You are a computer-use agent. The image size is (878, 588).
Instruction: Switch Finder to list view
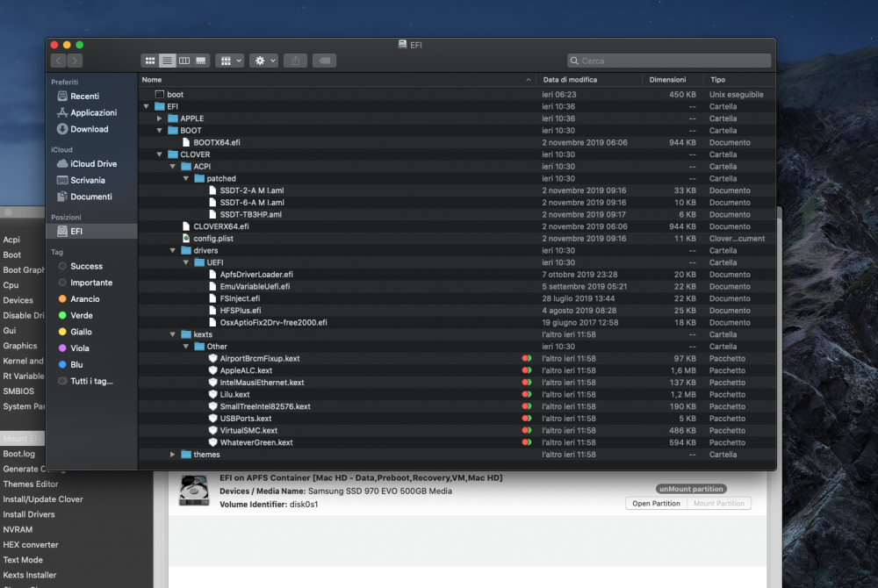(x=167, y=61)
